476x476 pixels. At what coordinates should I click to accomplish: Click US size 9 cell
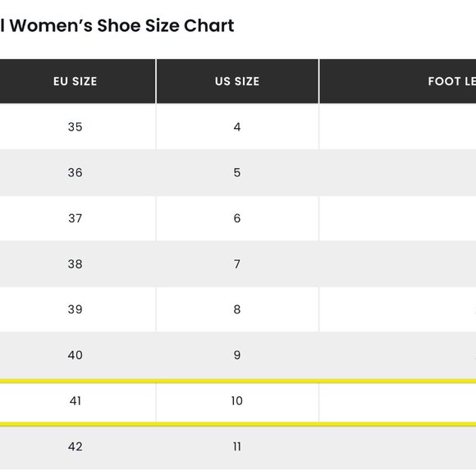point(237,355)
